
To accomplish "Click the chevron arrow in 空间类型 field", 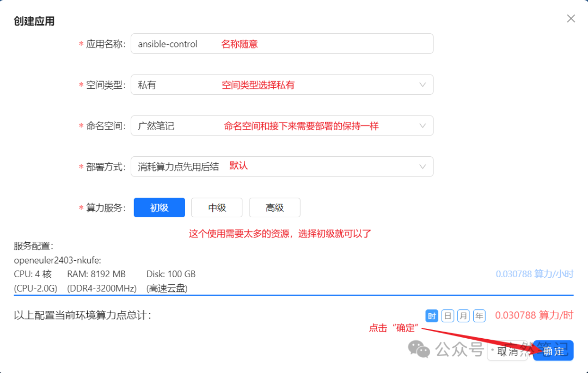I will pos(422,85).
